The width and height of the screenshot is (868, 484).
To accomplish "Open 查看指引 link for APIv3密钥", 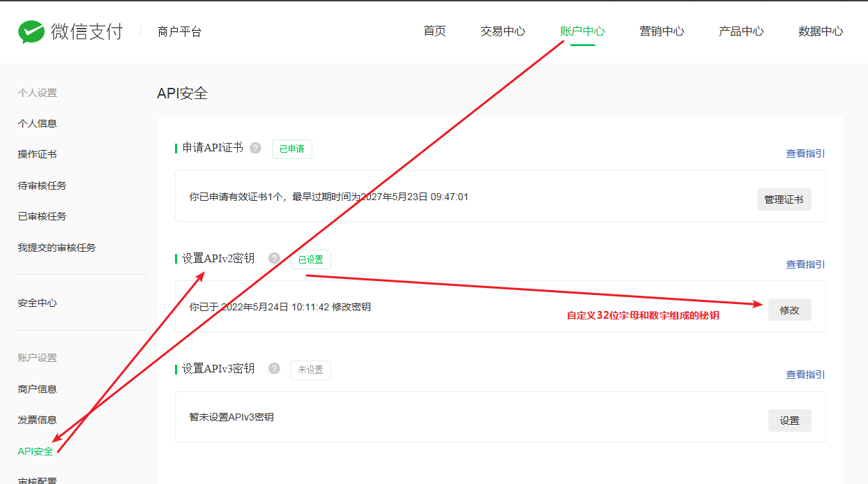I will [x=805, y=375].
